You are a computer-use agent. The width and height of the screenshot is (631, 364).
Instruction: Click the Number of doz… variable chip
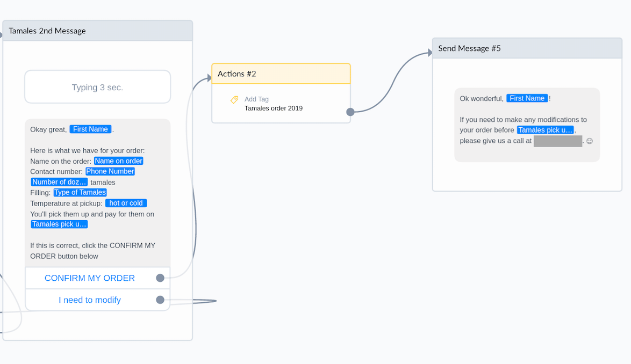59,182
